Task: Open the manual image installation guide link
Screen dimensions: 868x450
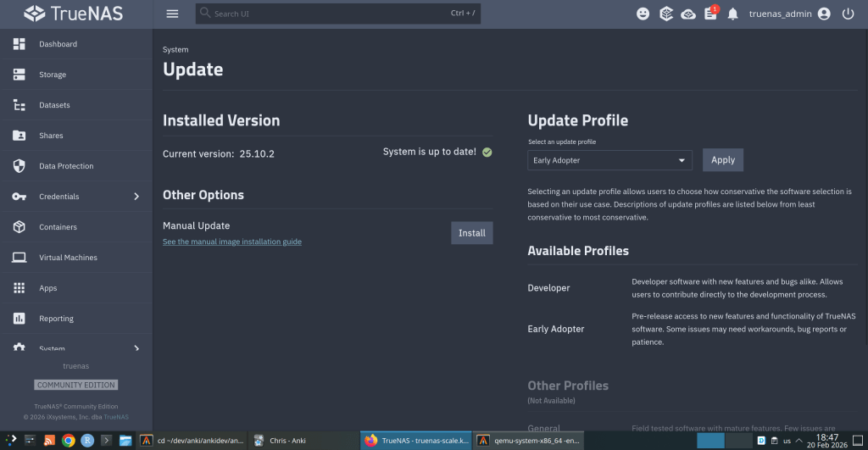Action: coord(231,242)
